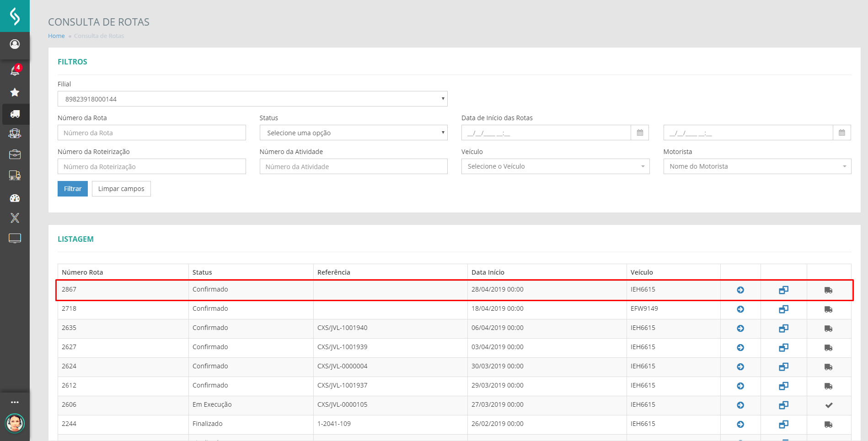Click the app logo in the sidebar
Image resolution: width=868 pixels, height=441 pixels.
coord(15,16)
